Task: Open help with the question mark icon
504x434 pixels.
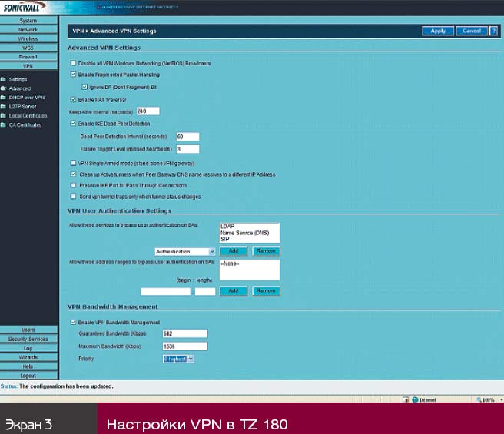Action: coord(493,31)
